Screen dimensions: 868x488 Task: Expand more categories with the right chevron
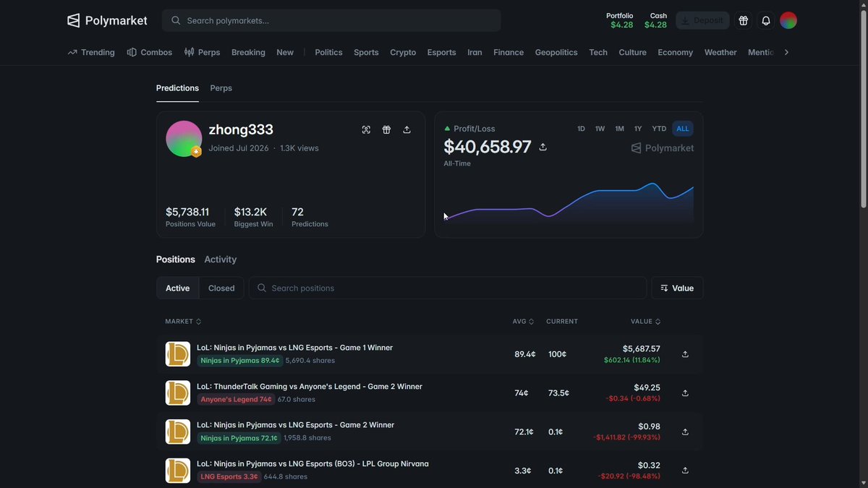786,52
